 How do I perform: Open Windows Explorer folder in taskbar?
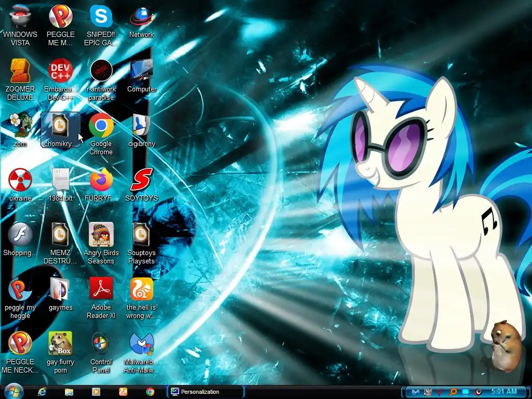click(69, 392)
